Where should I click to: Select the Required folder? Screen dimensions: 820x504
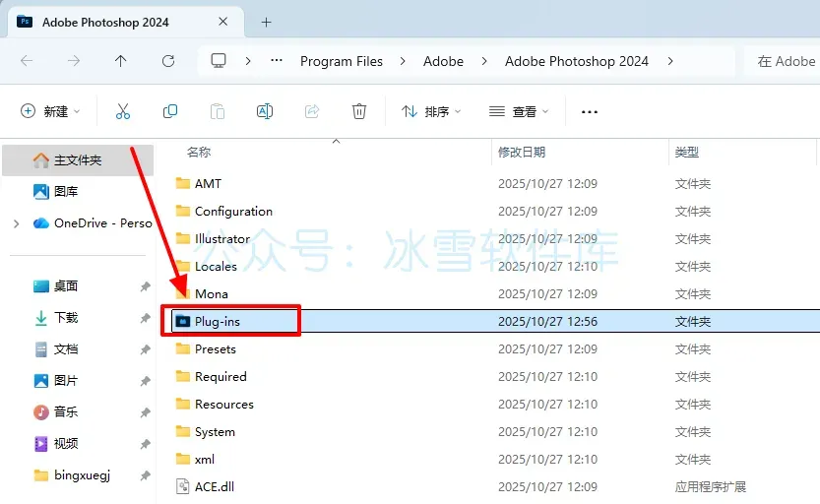coord(221,376)
